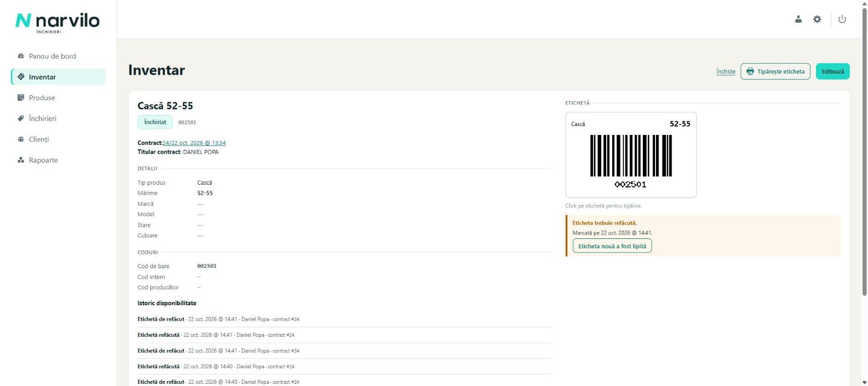
Task: Click the Cod de bare value 002501
Action: pyautogui.click(x=206, y=266)
